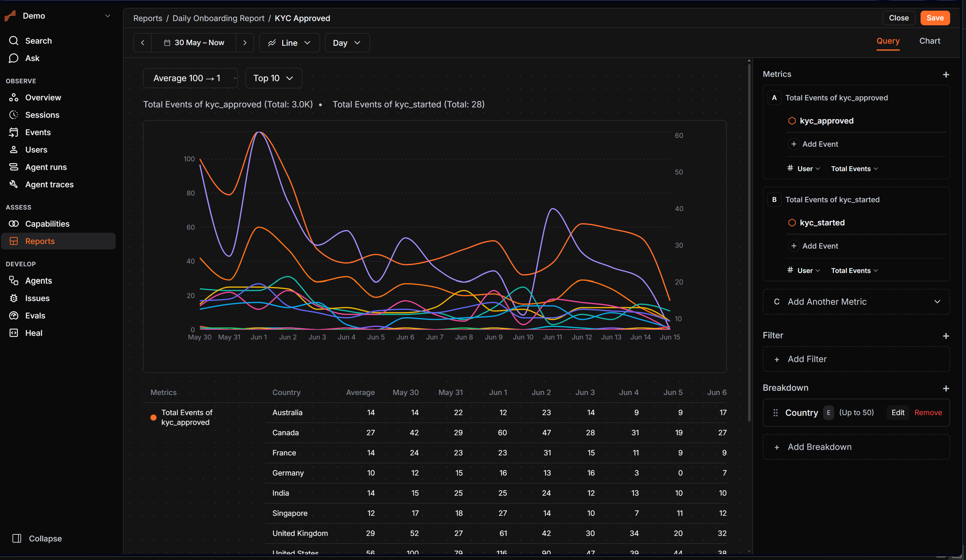
Task: Open the Line chart type dropdown
Action: tap(290, 42)
